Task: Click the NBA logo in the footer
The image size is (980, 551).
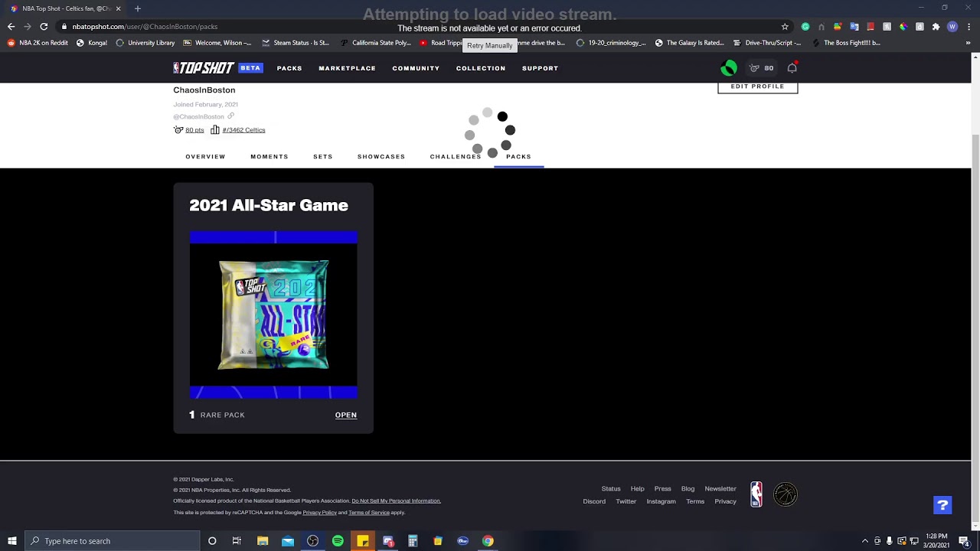Action: [x=756, y=494]
